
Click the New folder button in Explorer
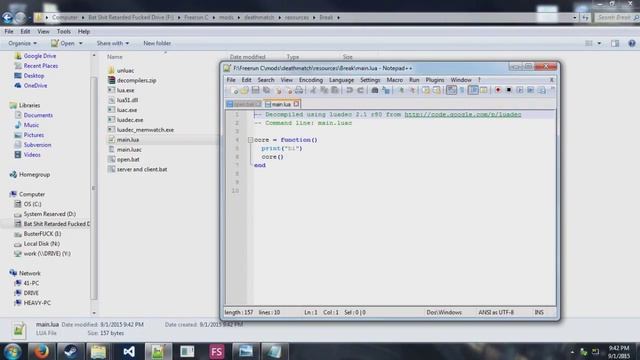157,43
